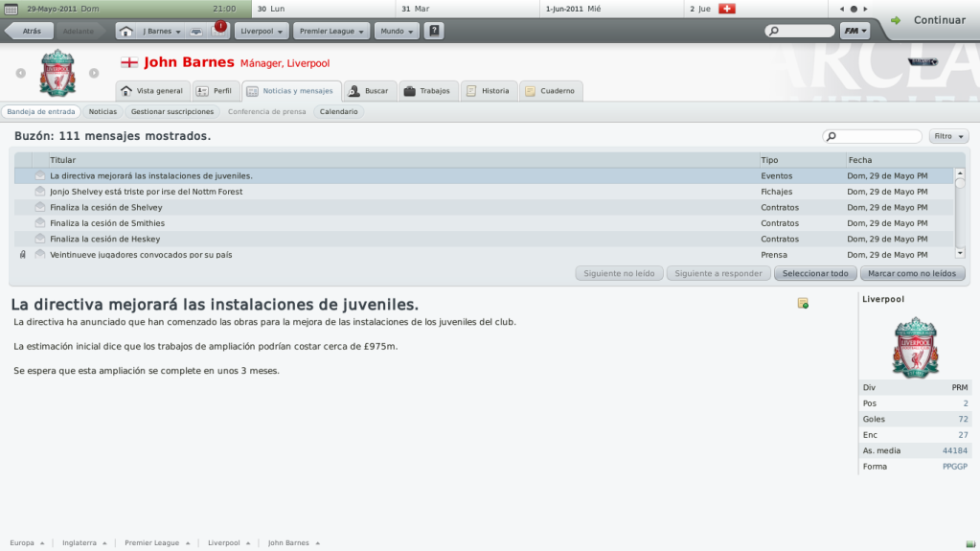Switch to the Perfil tab
This screenshot has width=980, height=551.
(x=215, y=91)
